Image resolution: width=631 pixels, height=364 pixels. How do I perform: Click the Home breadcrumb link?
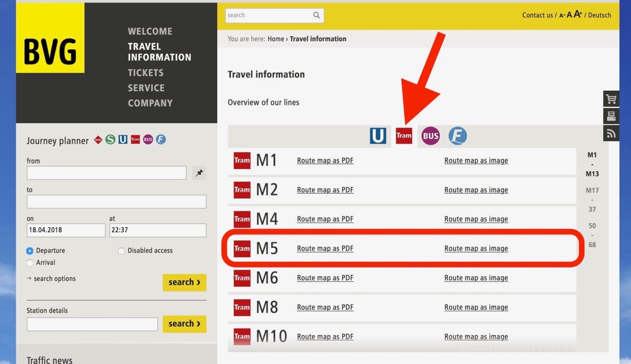276,39
